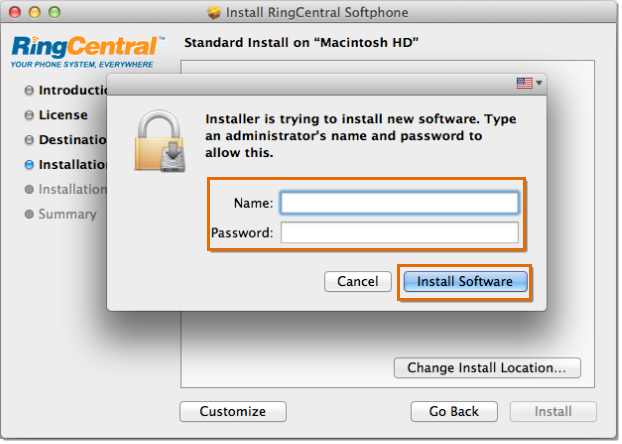Click the Destination step bullet icon
This screenshot has width=622, height=444.
tap(29, 140)
